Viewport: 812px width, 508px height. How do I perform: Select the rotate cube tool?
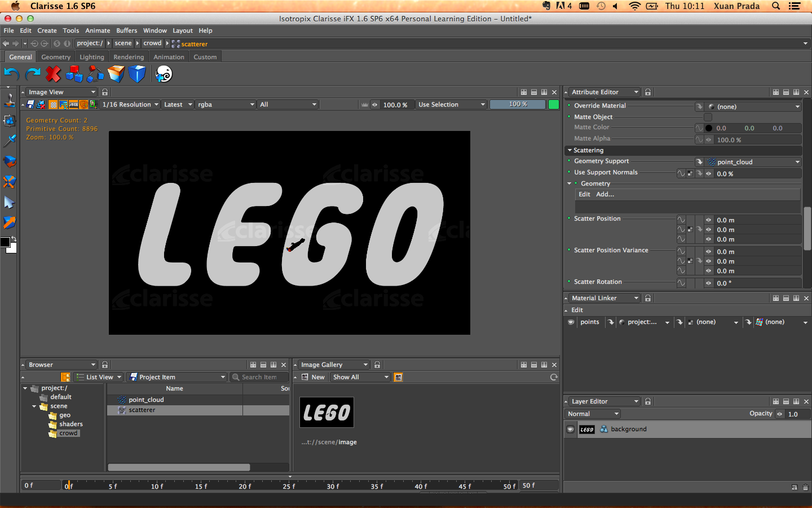[10, 161]
